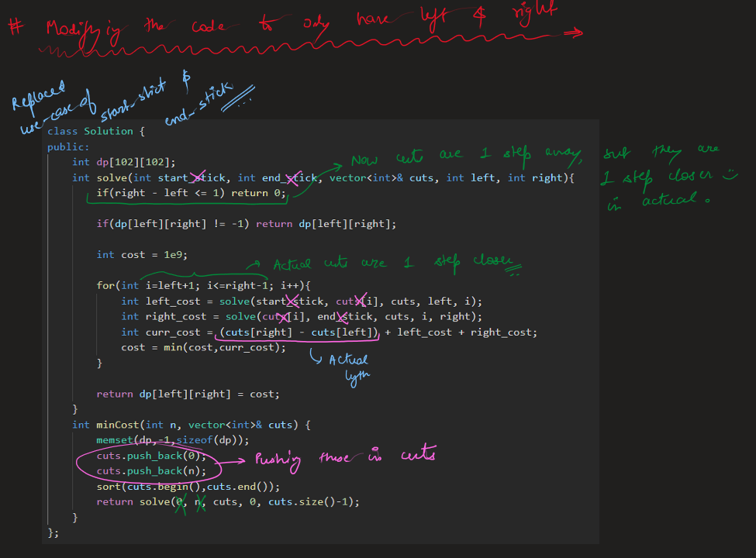
Task: Click the pink "Pushing these in cuts" annotation
Action: point(345,457)
